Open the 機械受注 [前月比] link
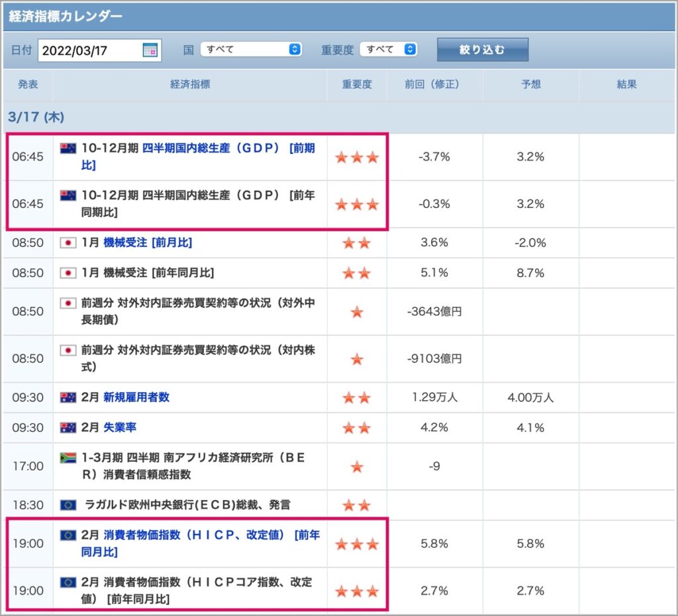 [x=148, y=242]
